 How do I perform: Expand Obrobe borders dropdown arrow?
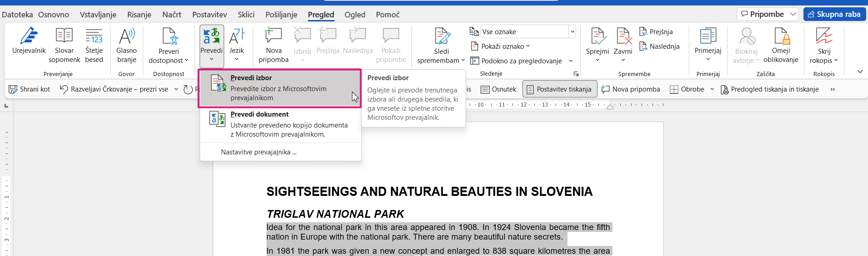point(712,89)
